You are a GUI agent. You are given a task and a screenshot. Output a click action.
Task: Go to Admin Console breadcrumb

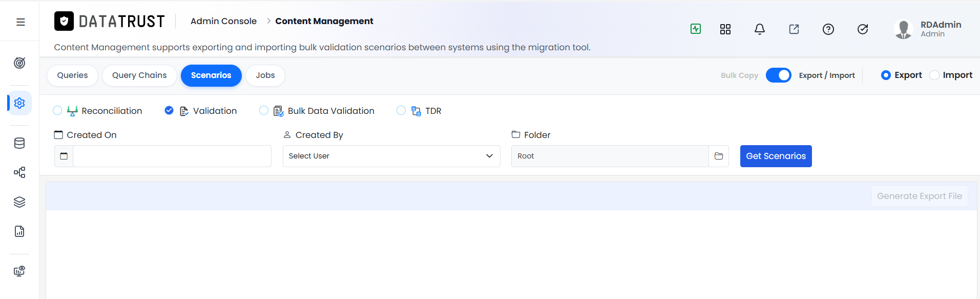[223, 21]
